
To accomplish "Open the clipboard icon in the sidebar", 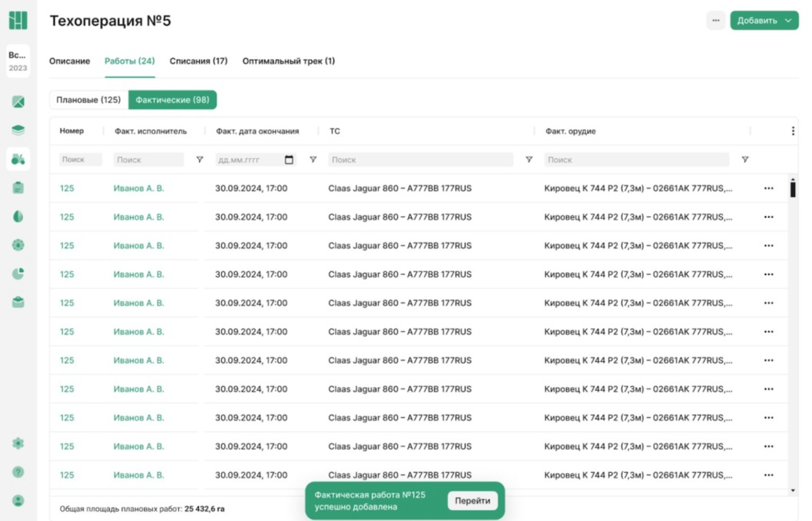I will tap(18, 187).
